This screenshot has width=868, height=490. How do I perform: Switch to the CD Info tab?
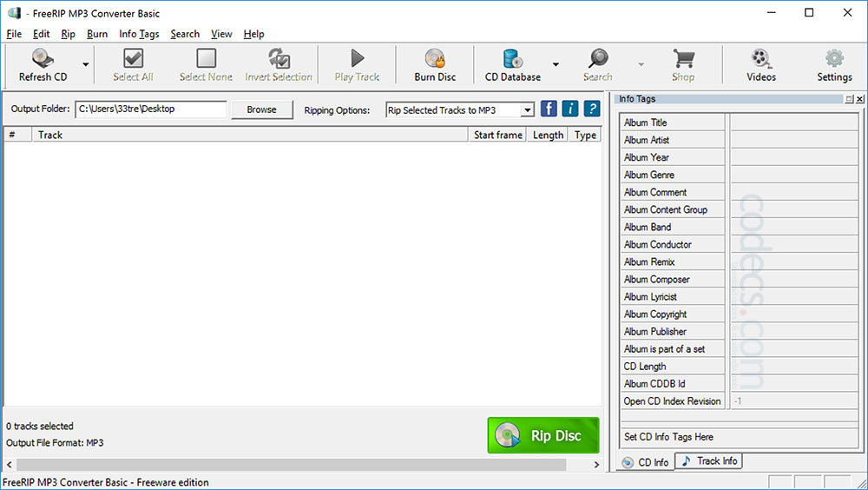pos(646,462)
